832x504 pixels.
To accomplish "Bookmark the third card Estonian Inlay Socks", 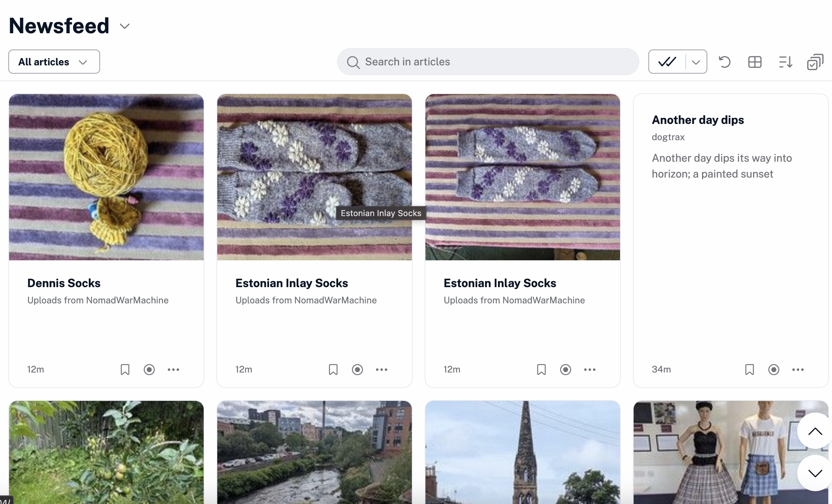I will tap(541, 369).
